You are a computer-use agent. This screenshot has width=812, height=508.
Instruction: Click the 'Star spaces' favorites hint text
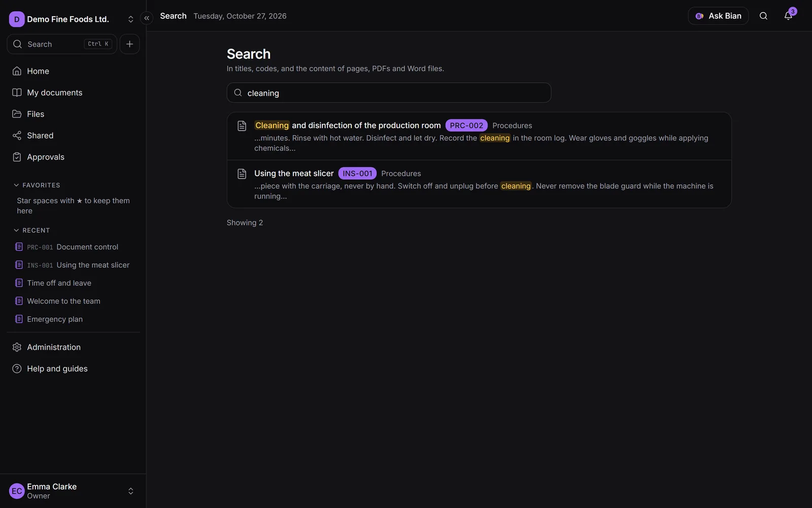[73, 206]
